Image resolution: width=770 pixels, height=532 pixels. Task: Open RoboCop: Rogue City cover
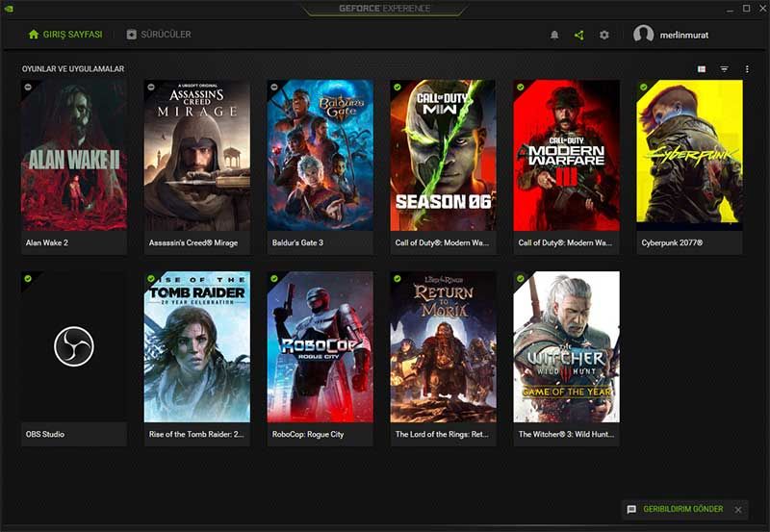pos(321,346)
